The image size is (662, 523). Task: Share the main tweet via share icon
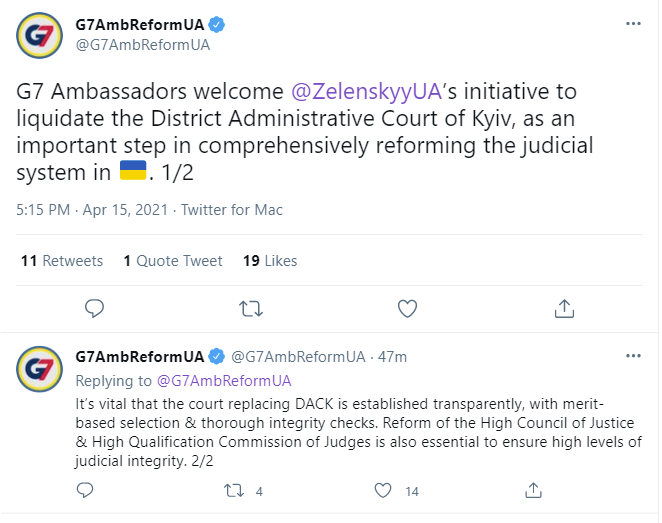point(564,309)
